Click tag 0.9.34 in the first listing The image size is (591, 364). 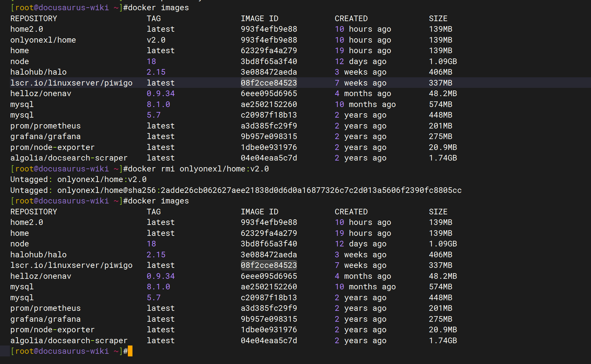click(x=161, y=93)
